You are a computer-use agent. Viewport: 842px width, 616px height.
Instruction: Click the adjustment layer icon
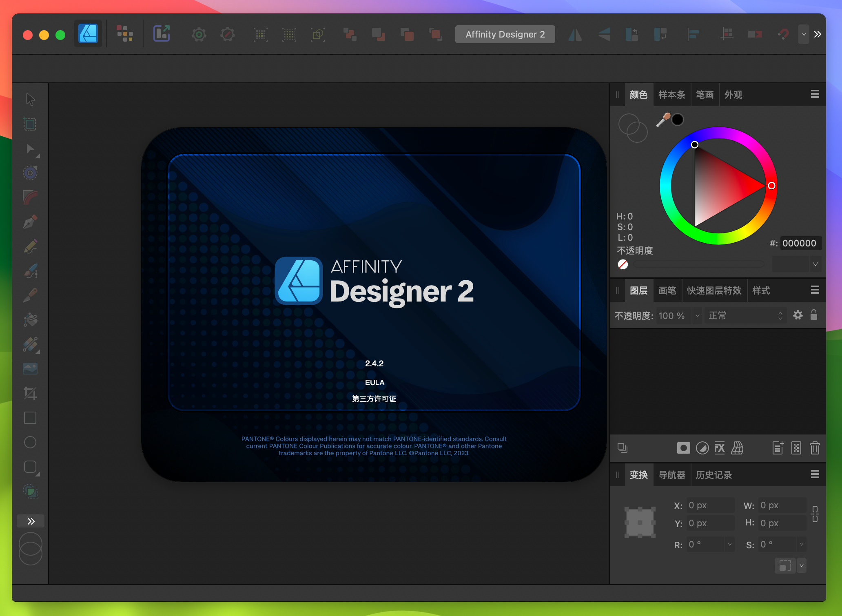click(702, 448)
